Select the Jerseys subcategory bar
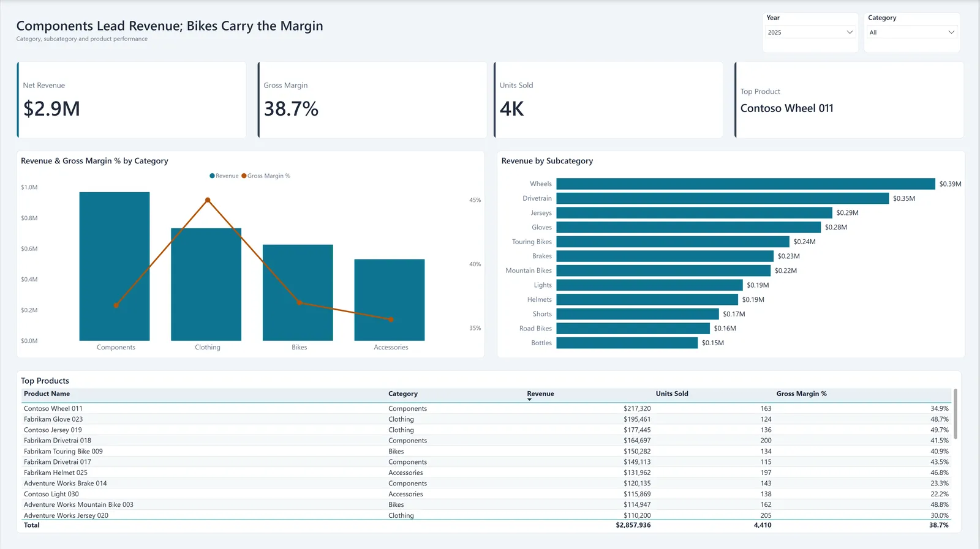This screenshot has height=549, width=980. (x=695, y=213)
